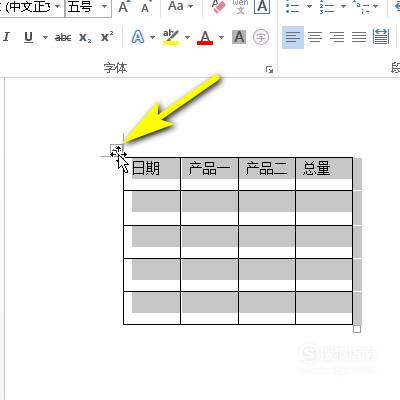Apply subscript formatting
400x400 pixels.
(85, 37)
